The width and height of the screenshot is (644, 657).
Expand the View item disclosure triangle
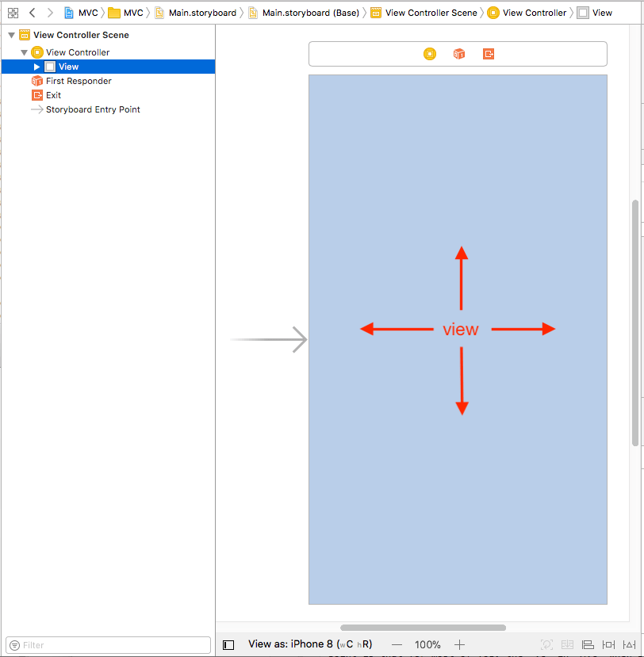click(36, 67)
